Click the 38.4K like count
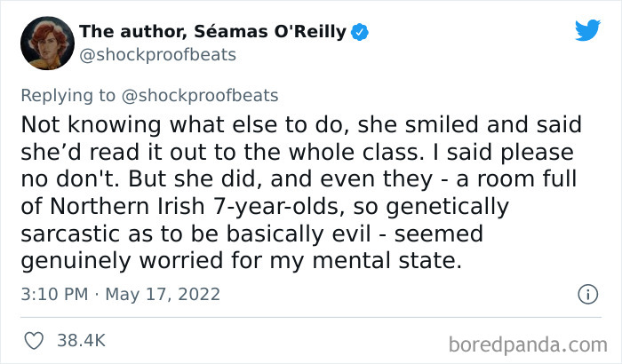622x364 pixels. point(81,340)
